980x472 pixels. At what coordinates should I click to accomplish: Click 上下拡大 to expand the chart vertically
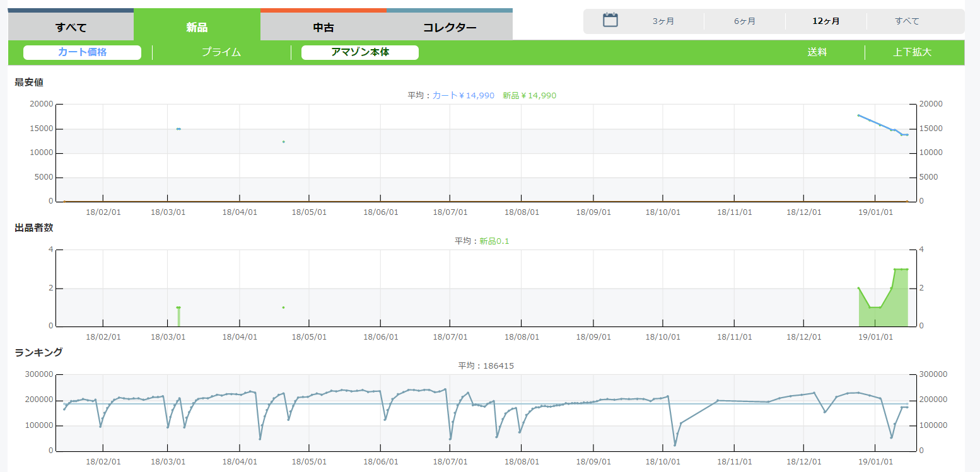tap(912, 52)
